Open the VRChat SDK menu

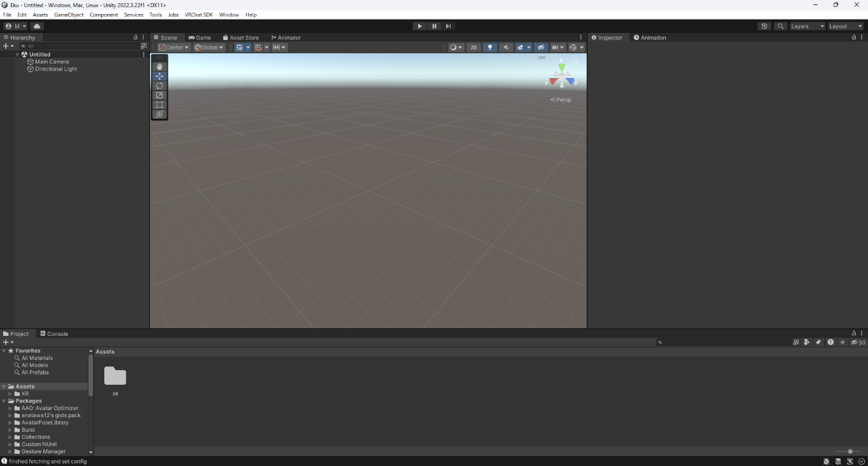(198, 15)
